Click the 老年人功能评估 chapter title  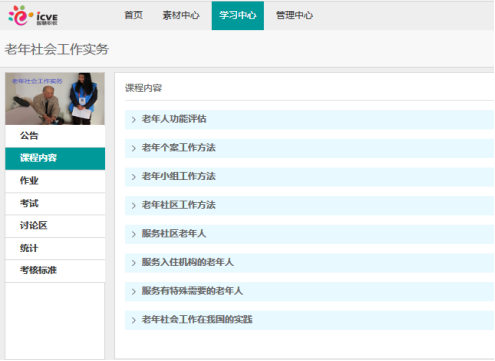pyautogui.click(x=174, y=119)
